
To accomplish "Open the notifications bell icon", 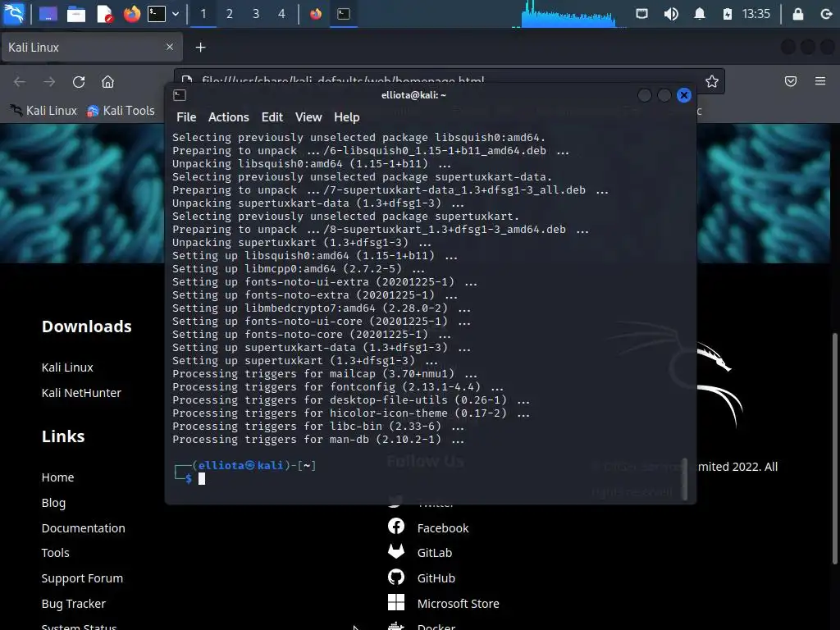I will point(699,13).
